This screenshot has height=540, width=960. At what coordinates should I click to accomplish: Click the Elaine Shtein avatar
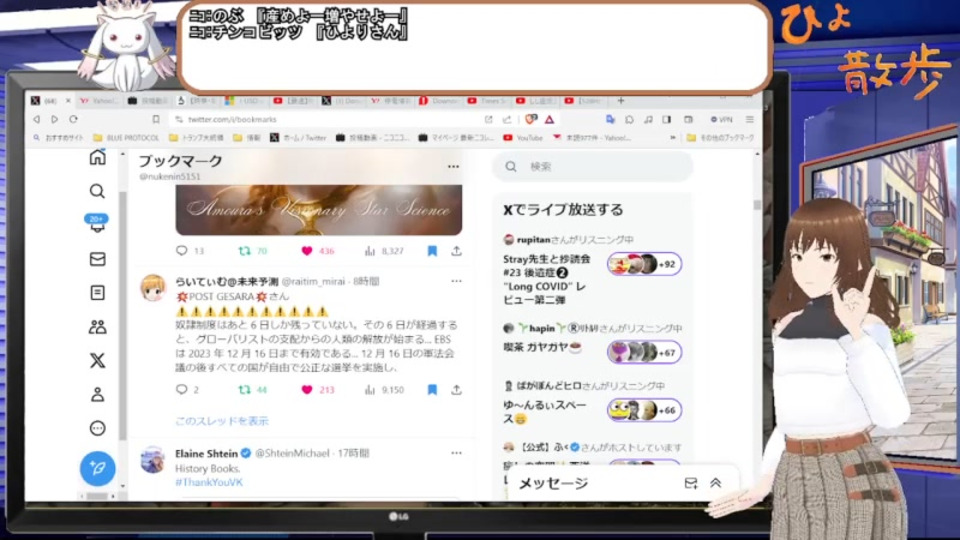pos(152,460)
